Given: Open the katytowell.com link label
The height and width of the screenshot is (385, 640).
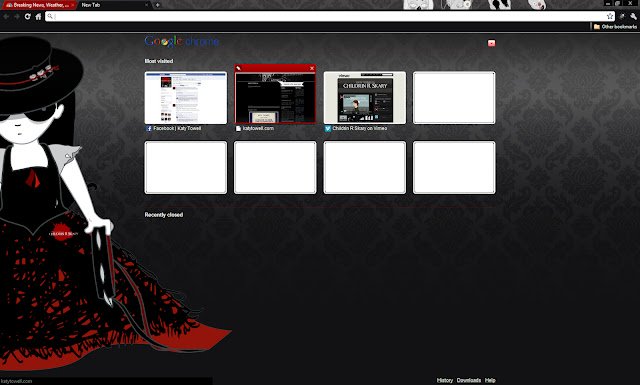Looking at the screenshot, I should tap(258, 128).
